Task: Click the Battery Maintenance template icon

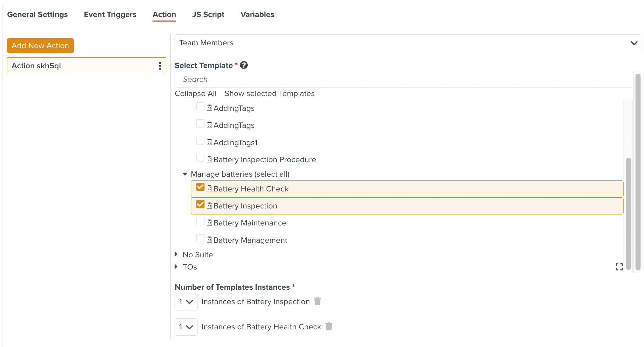Action: [210, 223]
